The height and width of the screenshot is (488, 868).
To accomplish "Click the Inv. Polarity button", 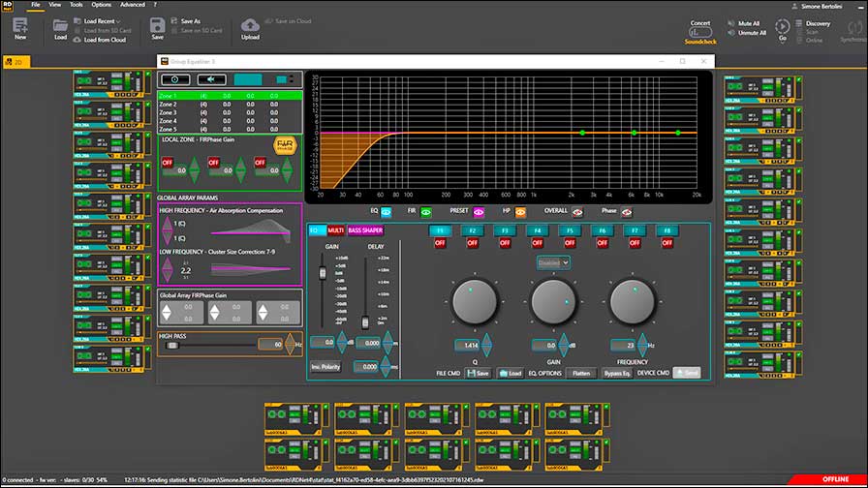I will coord(325,367).
